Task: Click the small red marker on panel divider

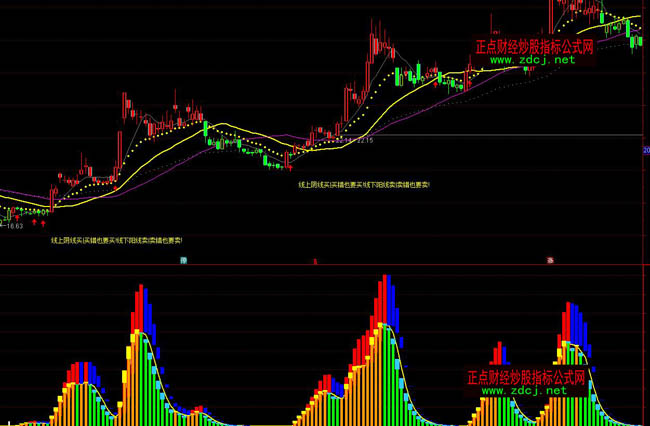Action: coord(316,260)
